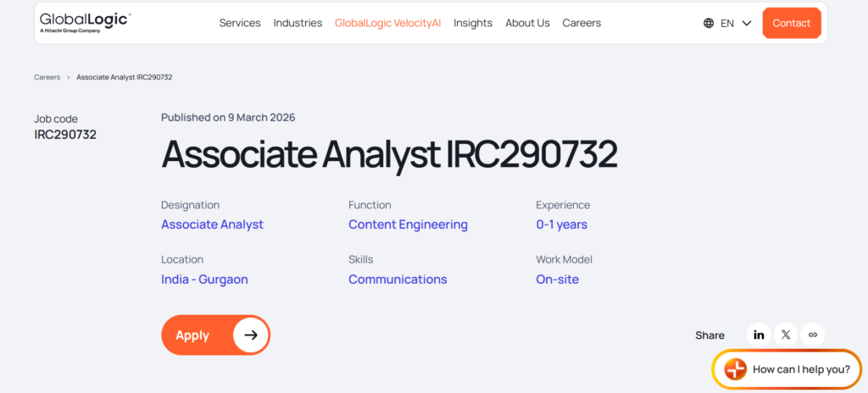Apply for the Associate Analyst job
This screenshot has width=868, height=393.
(193, 335)
